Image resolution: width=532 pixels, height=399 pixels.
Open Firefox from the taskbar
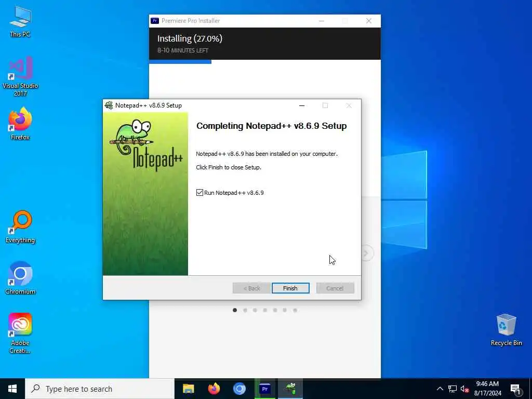(x=214, y=389)
